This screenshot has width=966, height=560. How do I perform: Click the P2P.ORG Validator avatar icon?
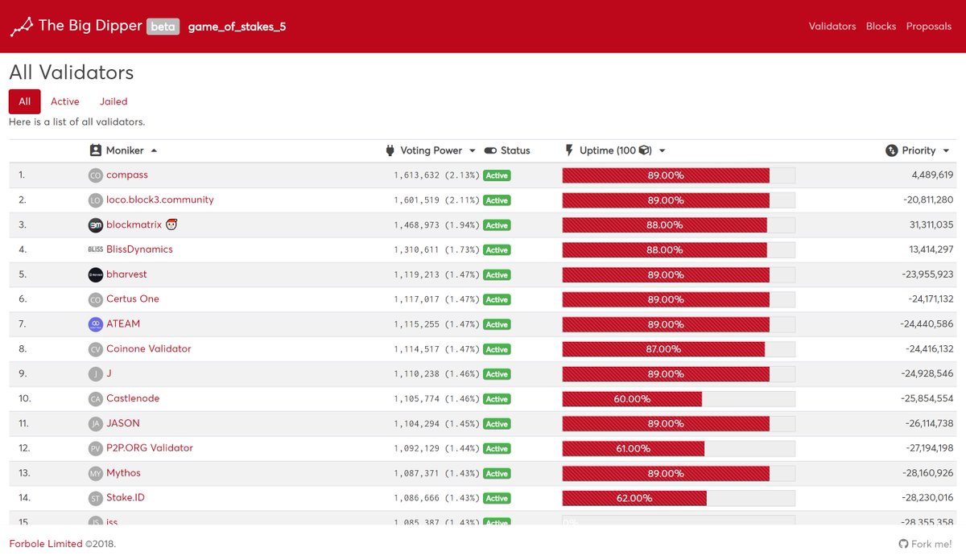[x=95, y=448]
